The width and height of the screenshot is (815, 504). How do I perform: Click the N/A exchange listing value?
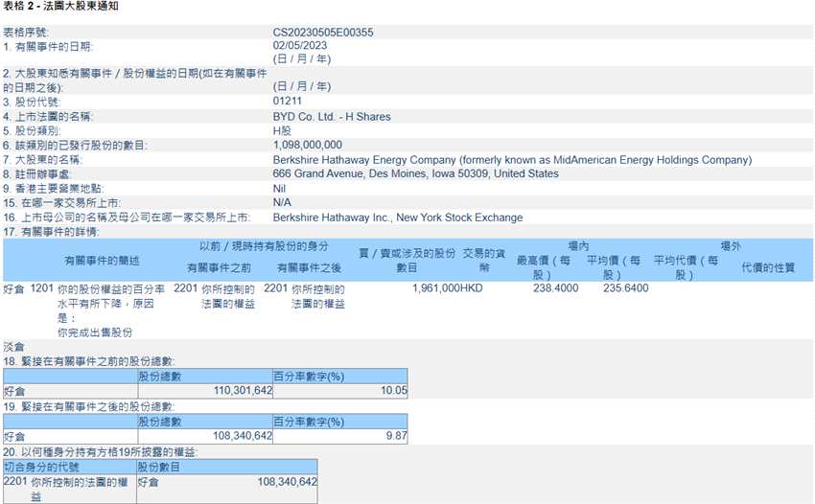[x=282, y=202]
